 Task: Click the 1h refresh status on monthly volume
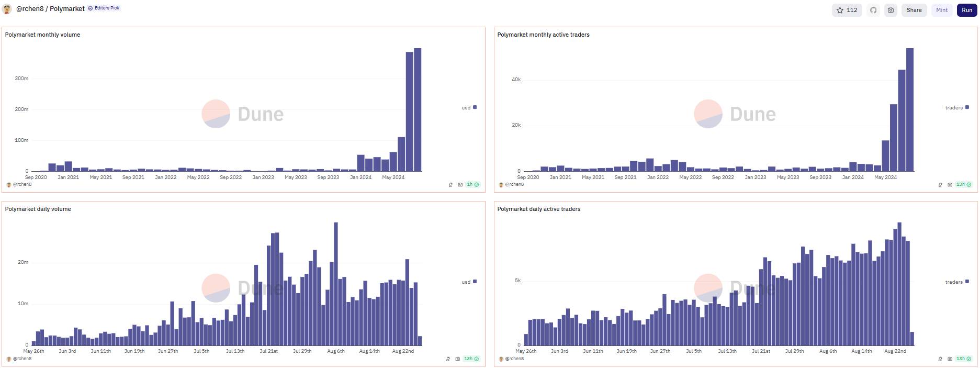pyautogui.click(x=472, y=185)
